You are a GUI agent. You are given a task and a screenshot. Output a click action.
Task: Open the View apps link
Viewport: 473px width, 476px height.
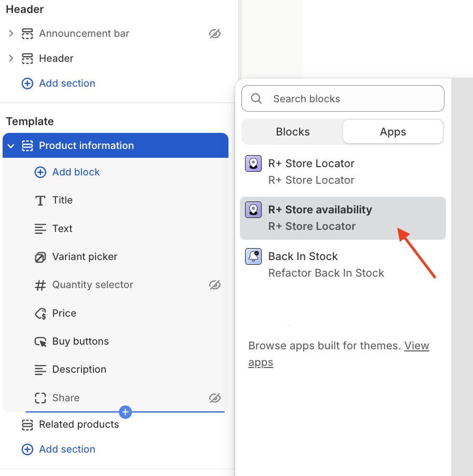point(339,354)
